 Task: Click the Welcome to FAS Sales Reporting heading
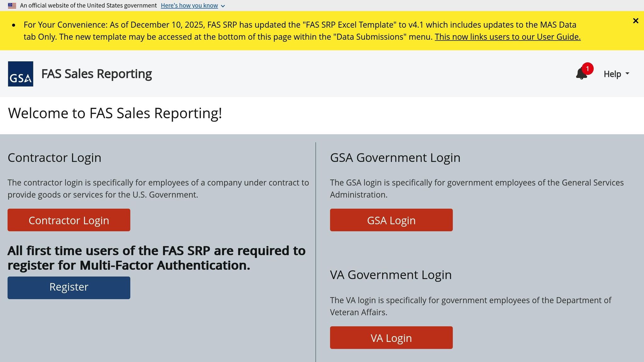115,113
